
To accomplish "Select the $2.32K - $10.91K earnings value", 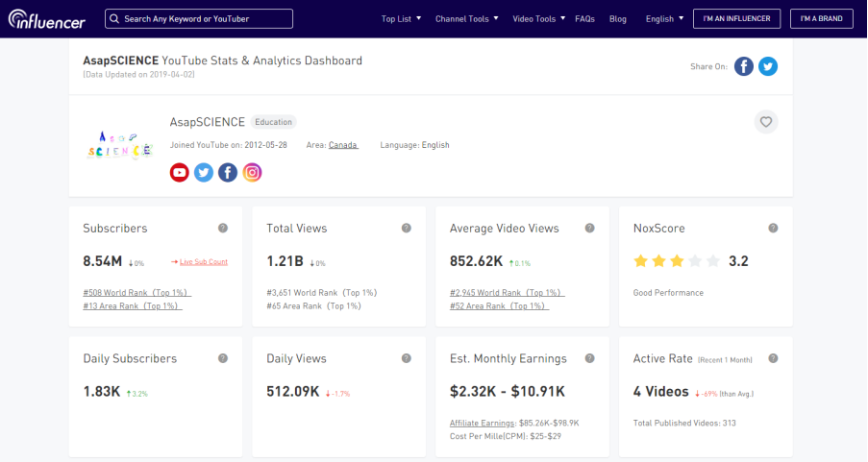I will tap(508, 392).
